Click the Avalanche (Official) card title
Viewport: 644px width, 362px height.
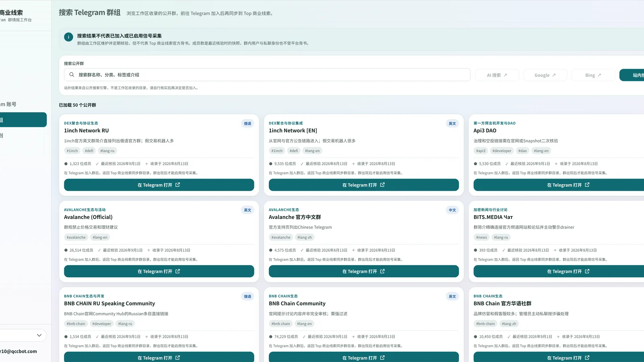(89, 217)
